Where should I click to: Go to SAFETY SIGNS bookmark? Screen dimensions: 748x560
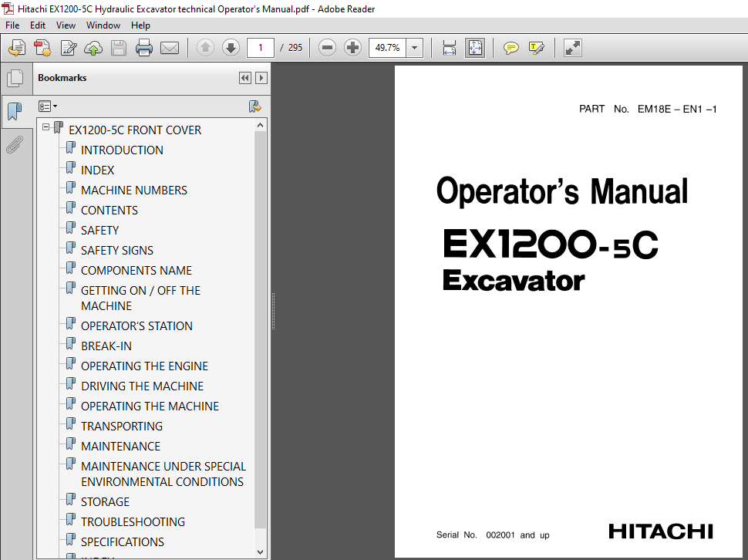[117, 251]
